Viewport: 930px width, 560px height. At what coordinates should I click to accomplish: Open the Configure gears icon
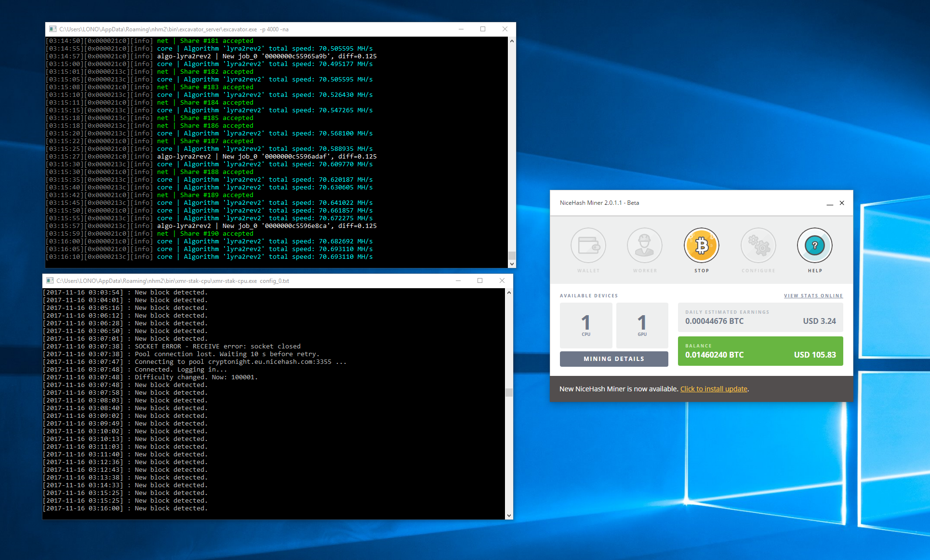pos(758,245)
